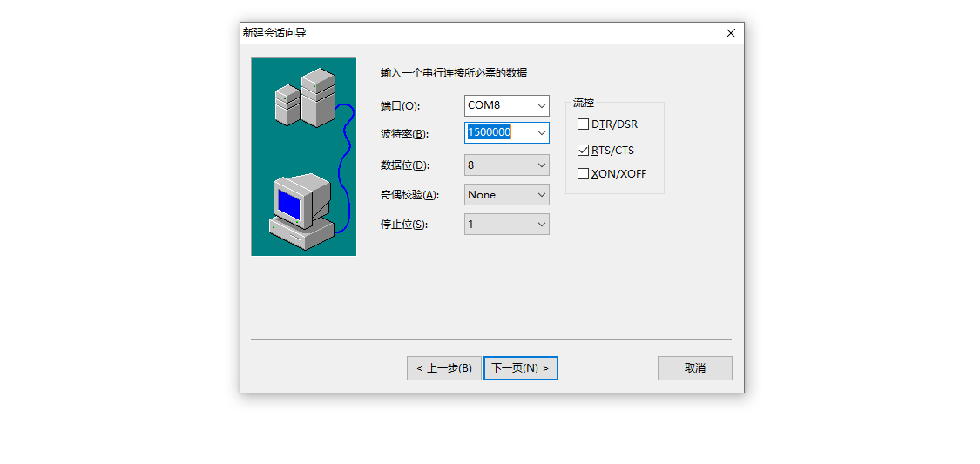Proceed with 下一页(N) button
Image resolution: width=980 pixels, height=464 pixels.
pyautogui.click(x=521, y=368)
